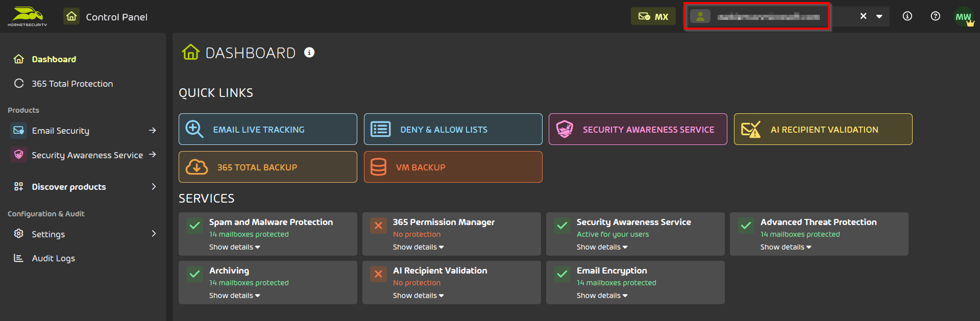Click the MX mail button

tap(653, 16)
